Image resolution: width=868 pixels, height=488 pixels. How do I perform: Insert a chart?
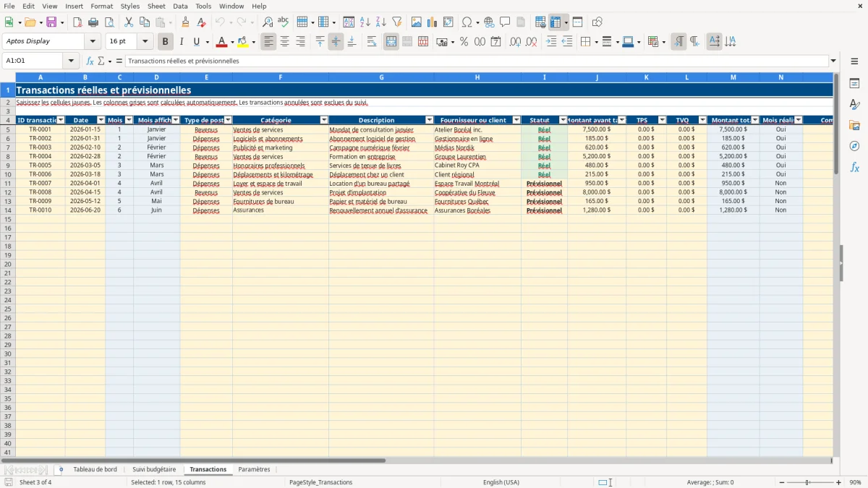(433, 22)
